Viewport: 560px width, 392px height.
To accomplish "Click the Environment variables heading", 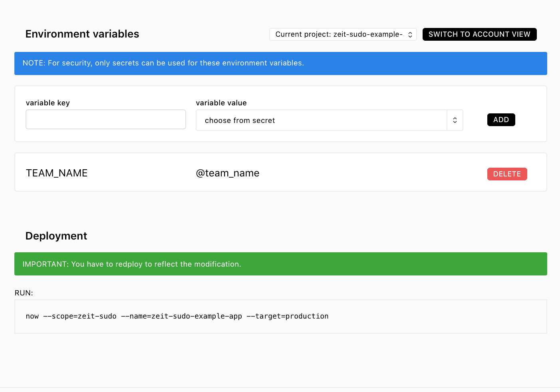I will [82, 34].
